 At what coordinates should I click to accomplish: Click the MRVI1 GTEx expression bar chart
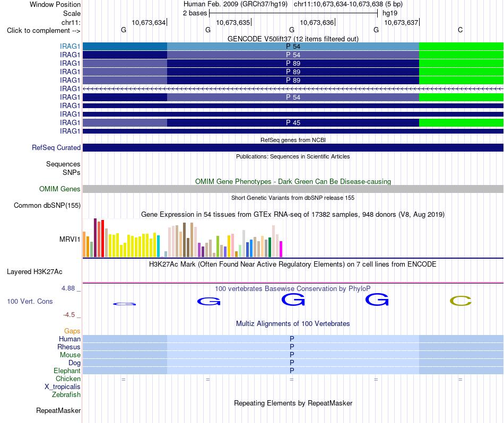[x=183, y=238]
